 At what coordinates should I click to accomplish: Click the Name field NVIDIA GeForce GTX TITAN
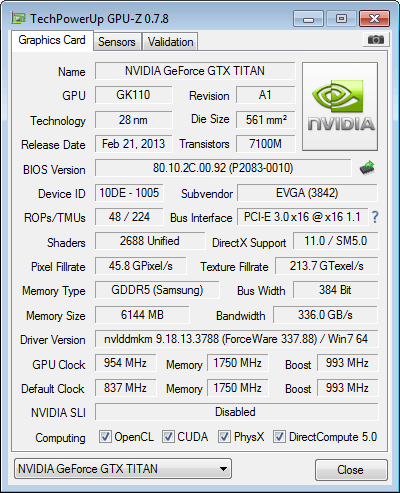pyautogui.click(x=195, y=71)
